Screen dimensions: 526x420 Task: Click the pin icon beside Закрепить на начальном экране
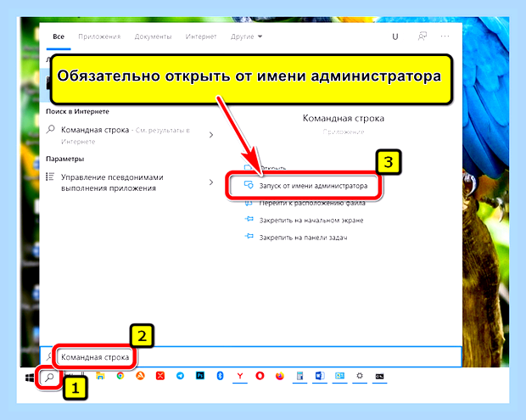point(249,220)
